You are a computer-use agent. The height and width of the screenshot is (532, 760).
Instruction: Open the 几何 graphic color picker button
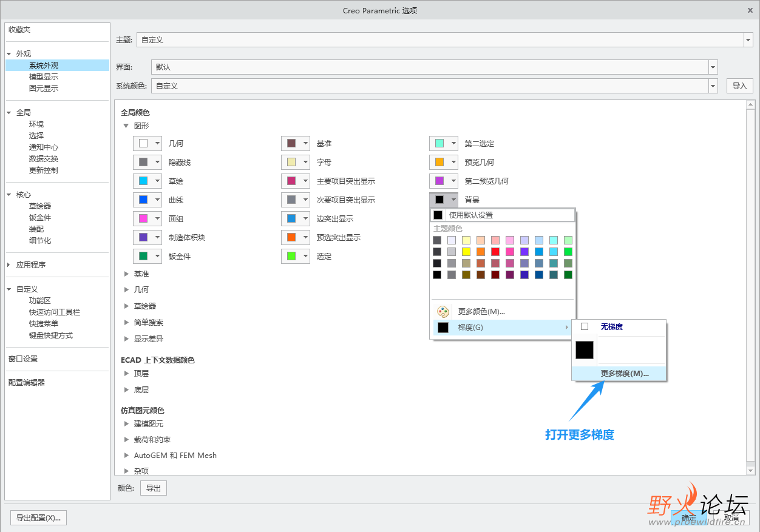click(x=148, y=144)
